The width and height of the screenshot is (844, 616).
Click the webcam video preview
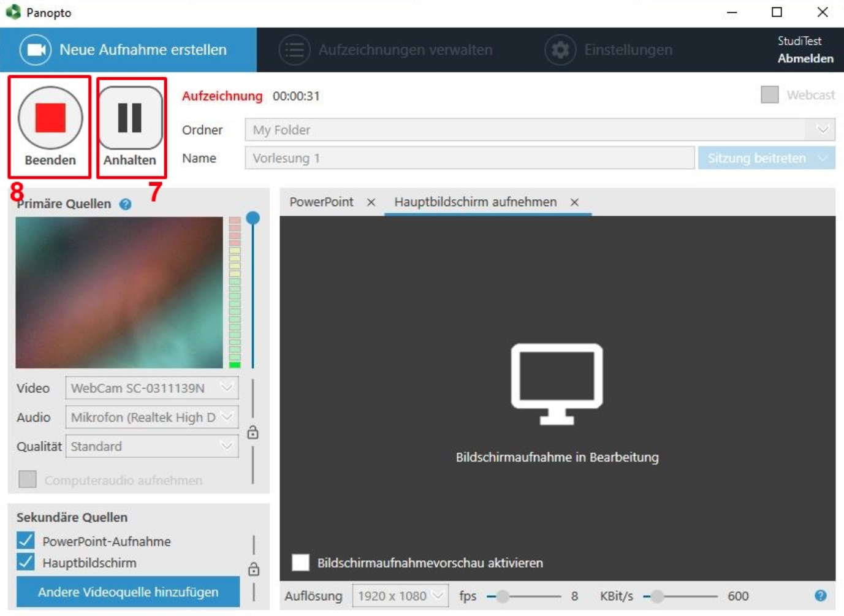pyautogui.click(x=120, y=292)
